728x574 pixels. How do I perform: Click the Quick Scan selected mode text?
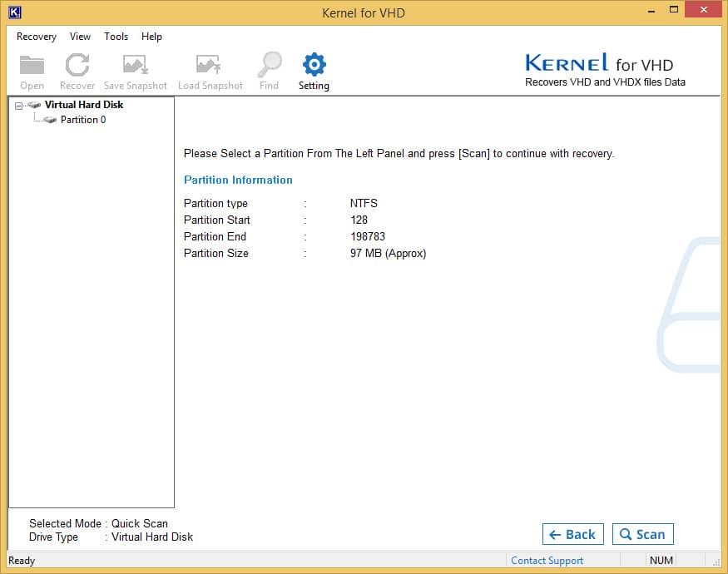139,524
